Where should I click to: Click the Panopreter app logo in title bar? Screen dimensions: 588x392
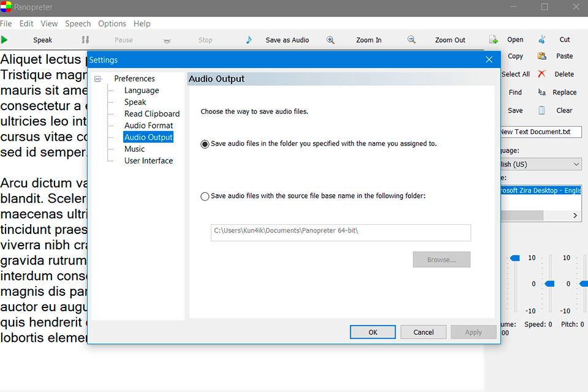[x=6, y=7]
